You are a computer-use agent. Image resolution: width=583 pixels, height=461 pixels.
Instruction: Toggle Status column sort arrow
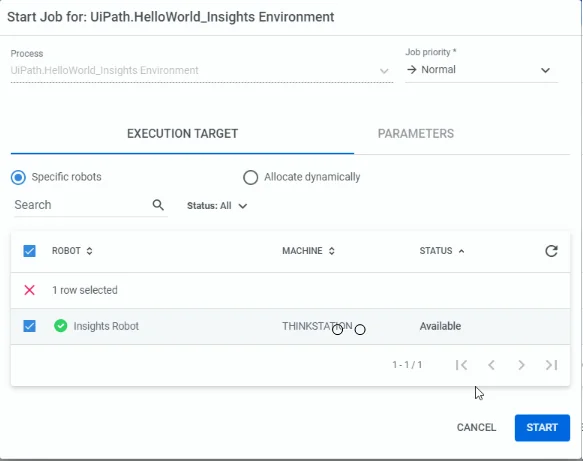tap(461, 251)
